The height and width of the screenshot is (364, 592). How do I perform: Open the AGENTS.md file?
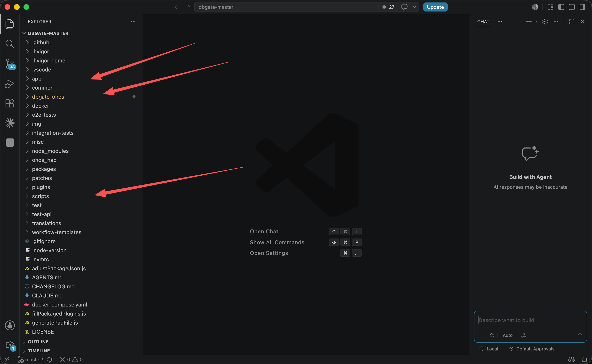pyautogui.click(x=81, y=277)
